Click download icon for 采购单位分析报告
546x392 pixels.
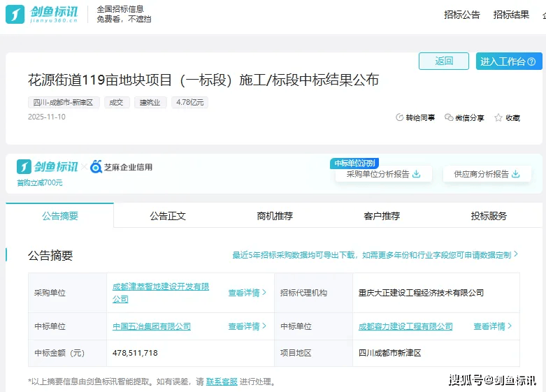[x=417, y=174]
